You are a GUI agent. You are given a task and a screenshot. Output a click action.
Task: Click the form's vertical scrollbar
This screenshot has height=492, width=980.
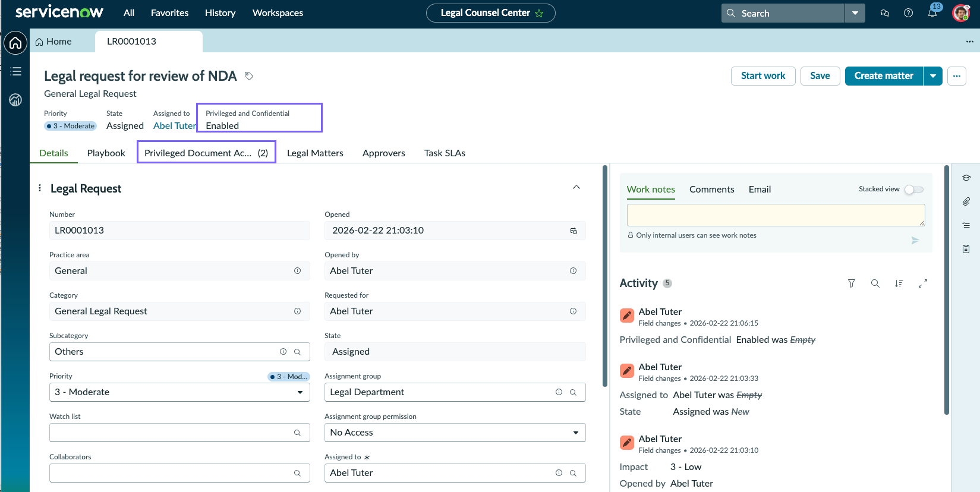point(605,276)
